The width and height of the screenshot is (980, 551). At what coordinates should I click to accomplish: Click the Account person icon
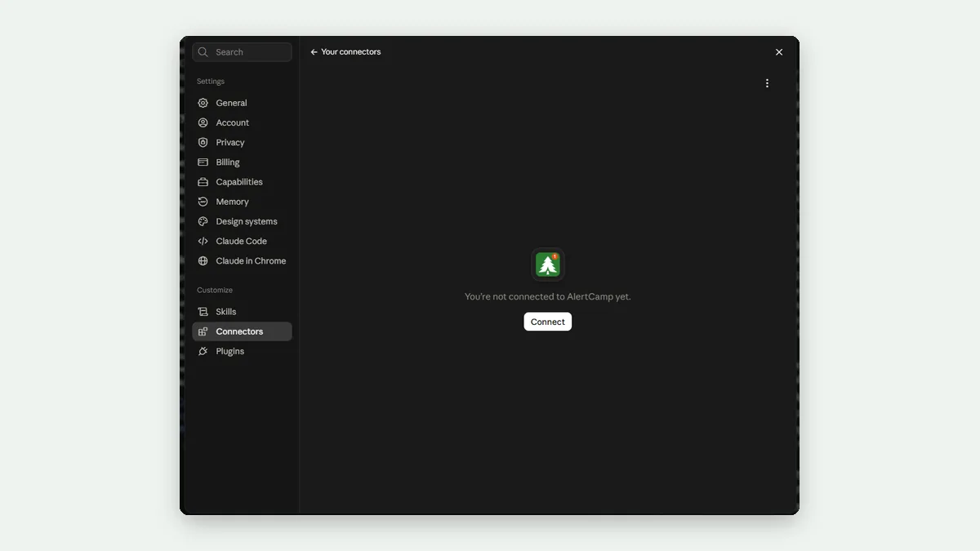[203, 122]
